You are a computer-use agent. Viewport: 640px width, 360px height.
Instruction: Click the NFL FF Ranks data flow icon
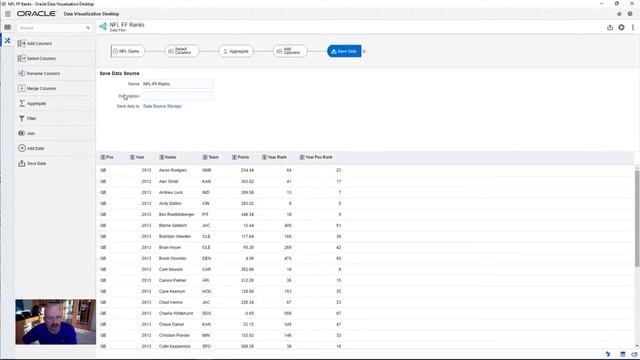click(x=103, y=27)
